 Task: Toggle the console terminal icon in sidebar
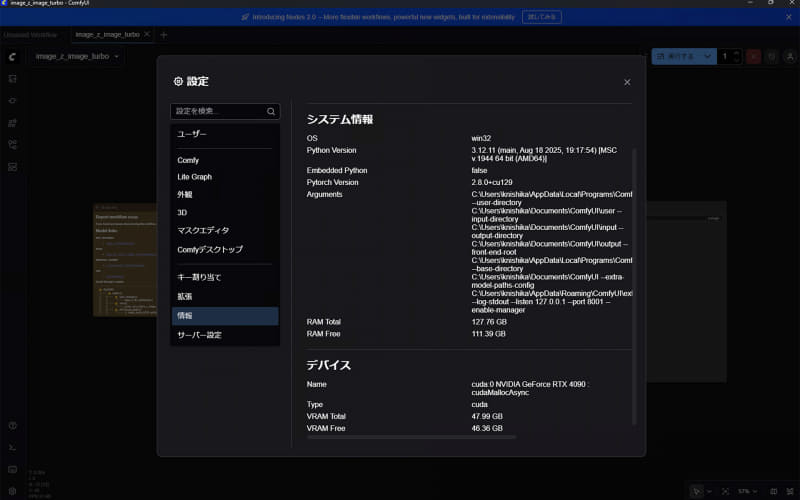coord(13,447)
